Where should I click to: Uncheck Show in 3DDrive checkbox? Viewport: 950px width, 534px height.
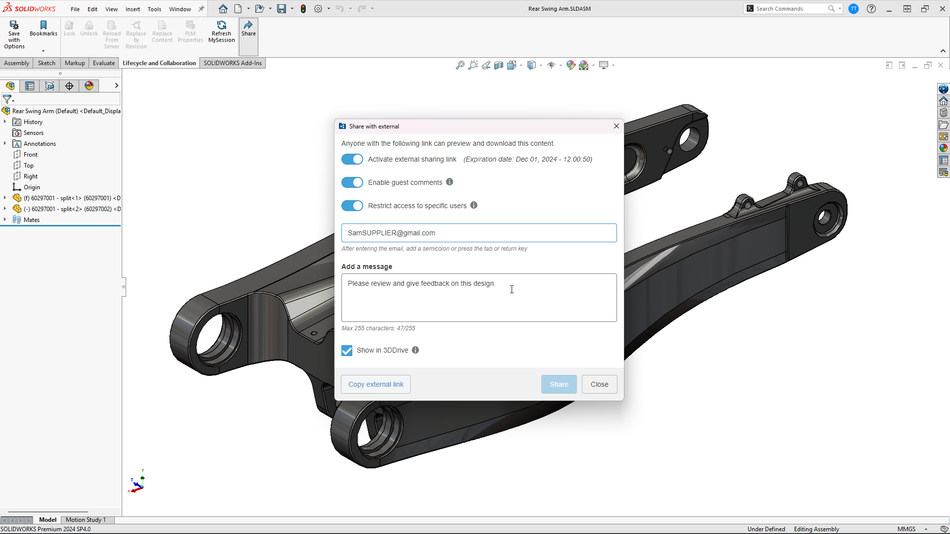[x=347, y=350]
